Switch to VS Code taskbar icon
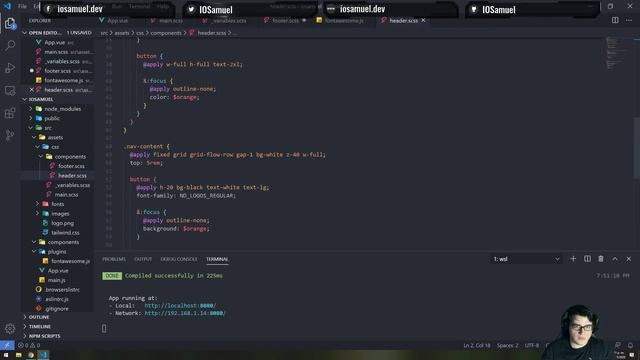 43,355
